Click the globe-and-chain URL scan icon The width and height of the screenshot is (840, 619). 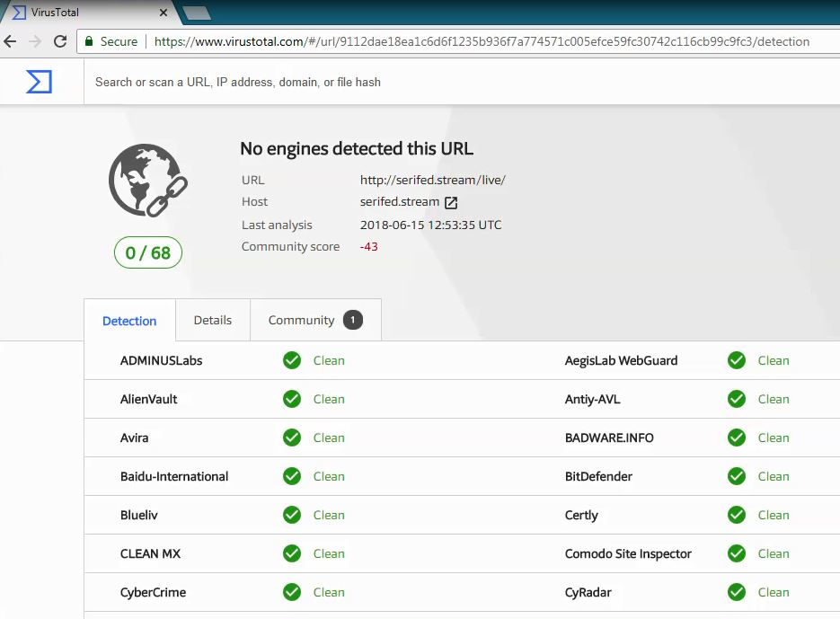[147, 180]
